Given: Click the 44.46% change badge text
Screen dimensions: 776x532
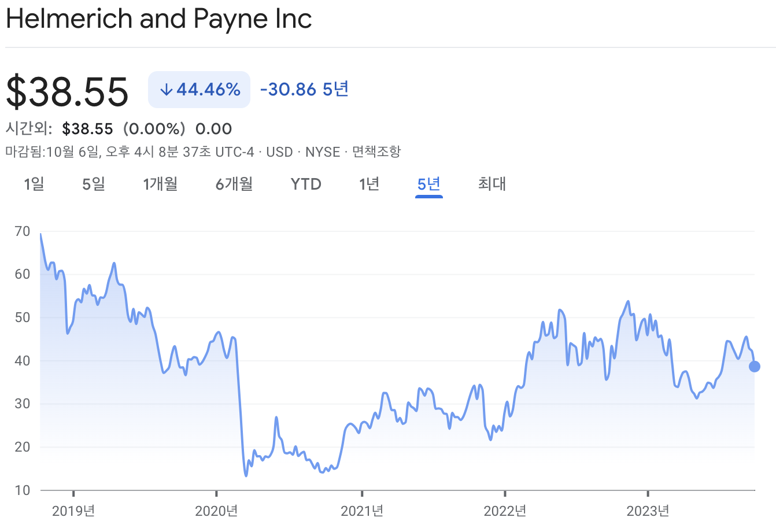Looking at the screenshot, I should pos(208,90).
